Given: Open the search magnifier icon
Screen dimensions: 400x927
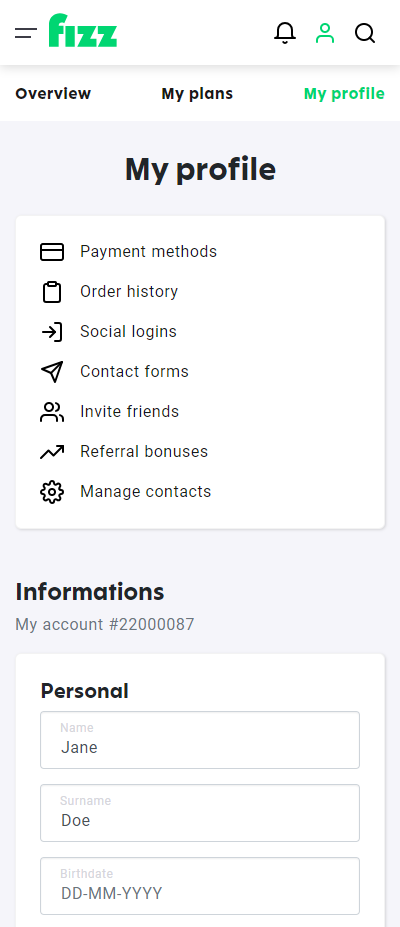Looking at the screenshot, I should pyautogui.click(x=365, y=33).
